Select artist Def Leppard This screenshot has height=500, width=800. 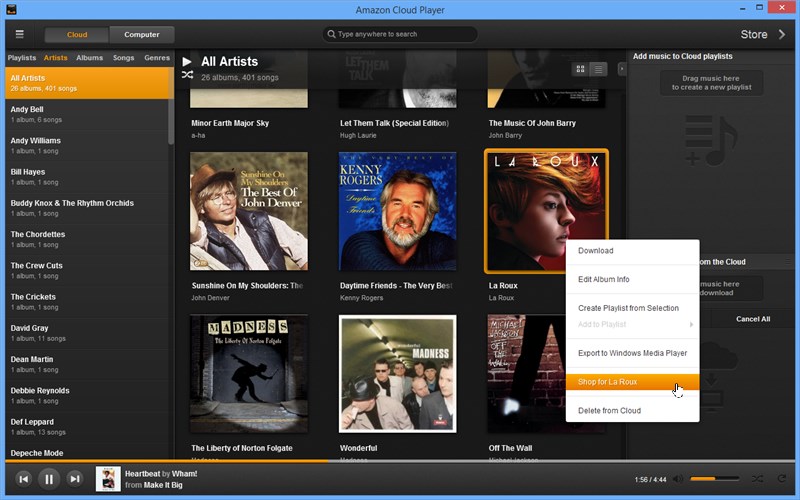coord(87,427)
